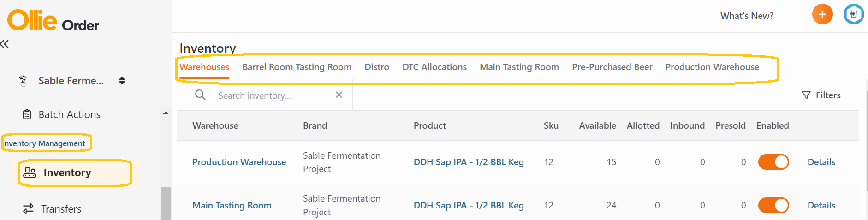Open the DTC Allocations tab
Image resolution: width=868 pixels, height=220 pixels.
434,67
